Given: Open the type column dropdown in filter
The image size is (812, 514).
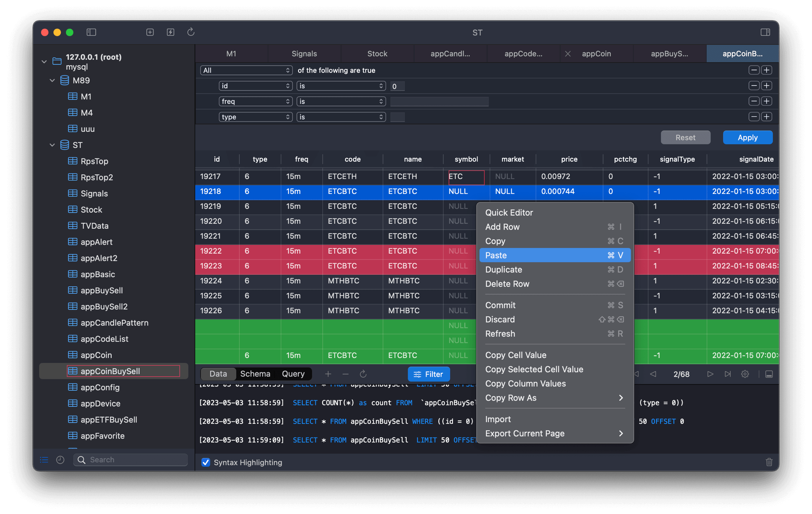Looking at the screenshot, I should (255, 117).
